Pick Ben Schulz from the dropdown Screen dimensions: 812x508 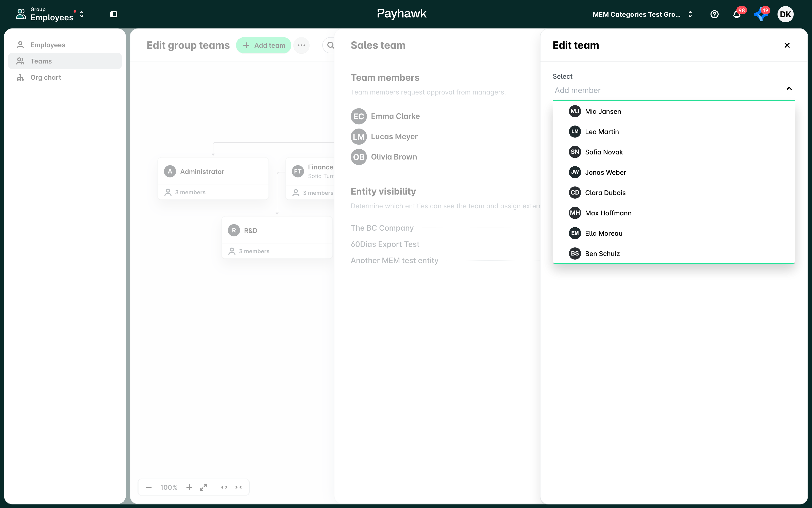(674, 253)
